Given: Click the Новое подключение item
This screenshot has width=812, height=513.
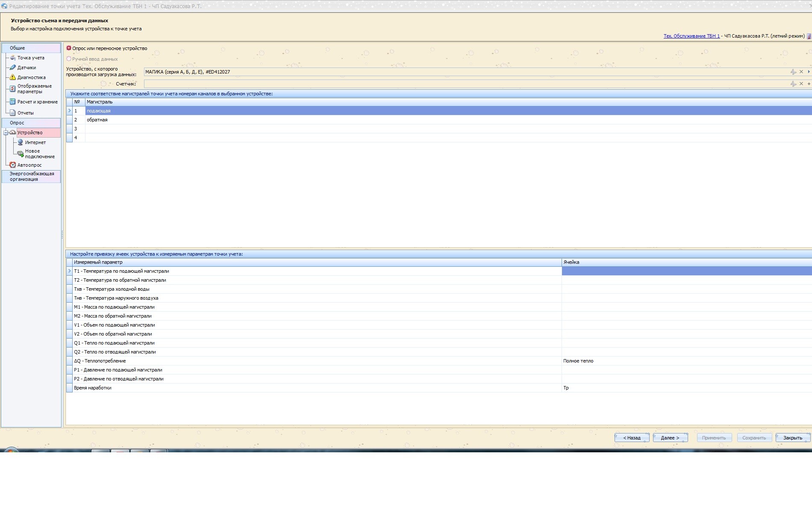Looking at the screenshot, I should (x=39, y=154).
